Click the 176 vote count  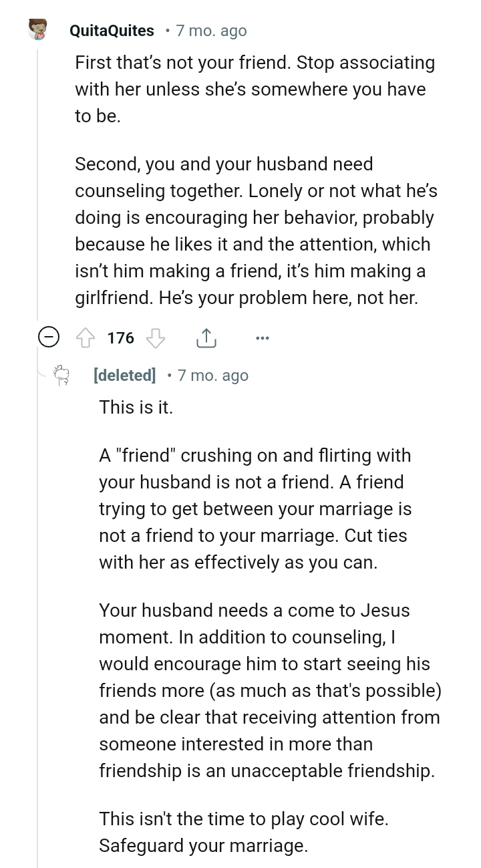[x=120, y=338]
